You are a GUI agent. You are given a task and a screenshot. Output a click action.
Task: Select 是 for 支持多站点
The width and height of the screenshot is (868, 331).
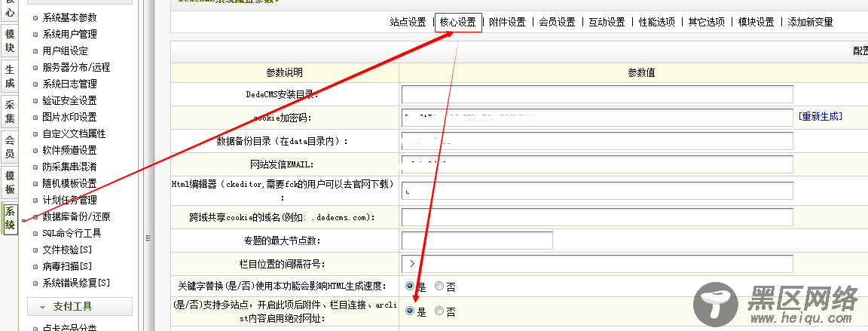pyautogui.click(x=410, y=311)
